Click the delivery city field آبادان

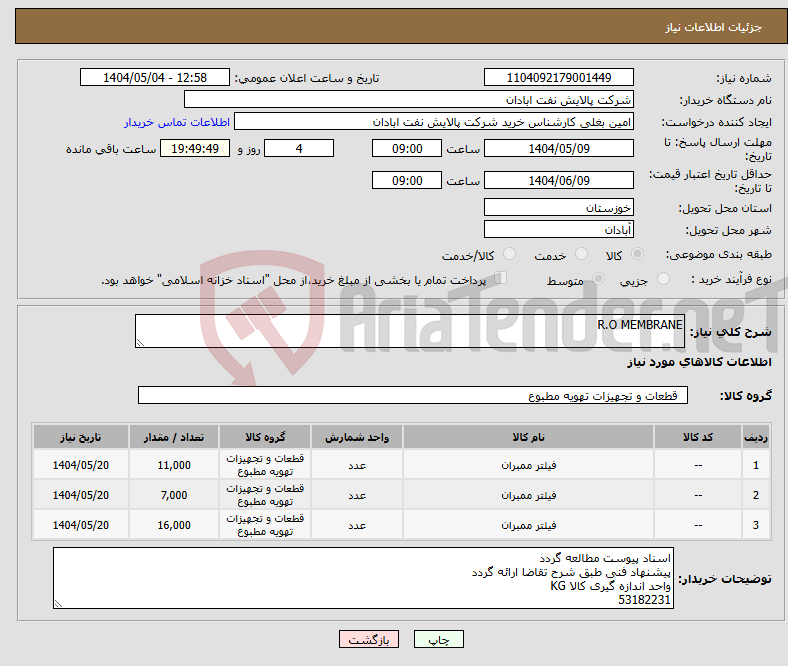[558, 229]
